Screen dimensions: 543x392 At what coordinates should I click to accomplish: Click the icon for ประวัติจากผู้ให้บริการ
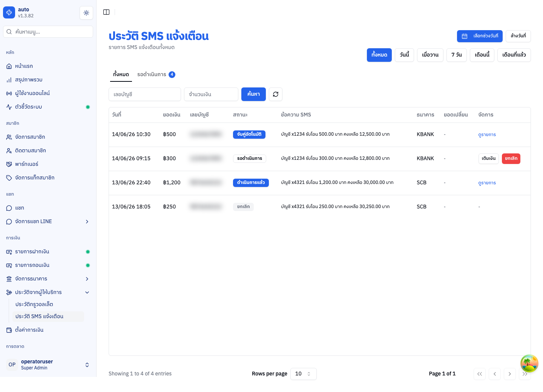tap(9, 292)
